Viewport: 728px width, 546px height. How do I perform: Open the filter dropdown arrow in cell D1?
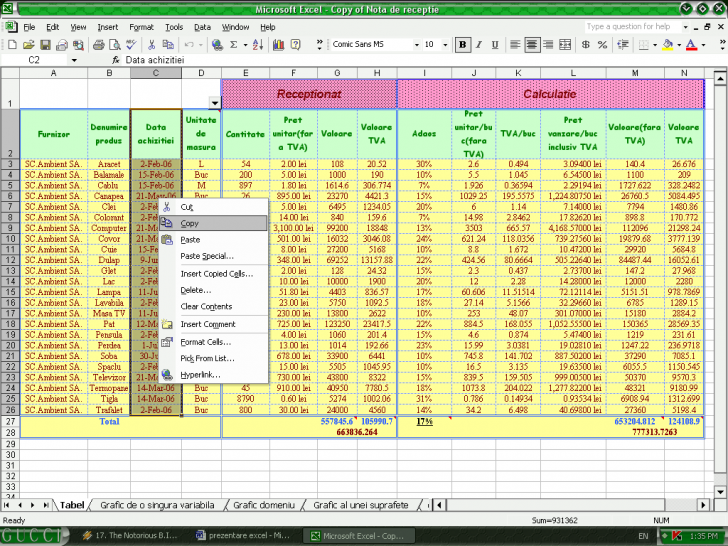(x=214, y=103)
